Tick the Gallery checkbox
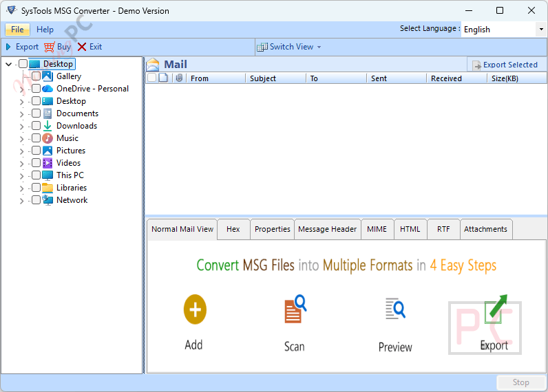Screen dimensions: 548x392 click(x=36, y=76)
